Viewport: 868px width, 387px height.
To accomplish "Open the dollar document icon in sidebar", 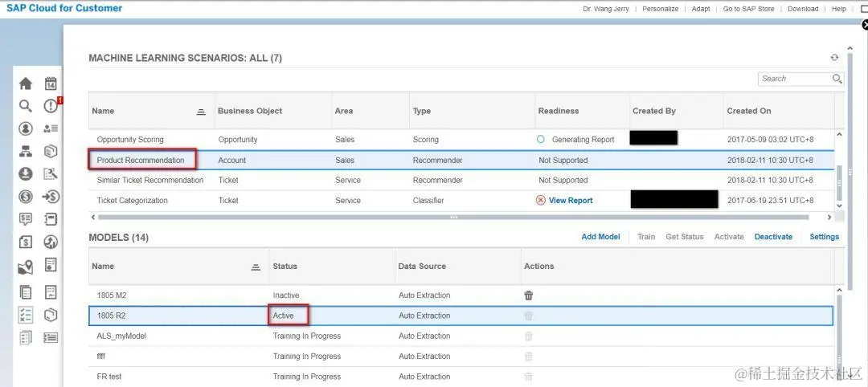I will (26, 242).
